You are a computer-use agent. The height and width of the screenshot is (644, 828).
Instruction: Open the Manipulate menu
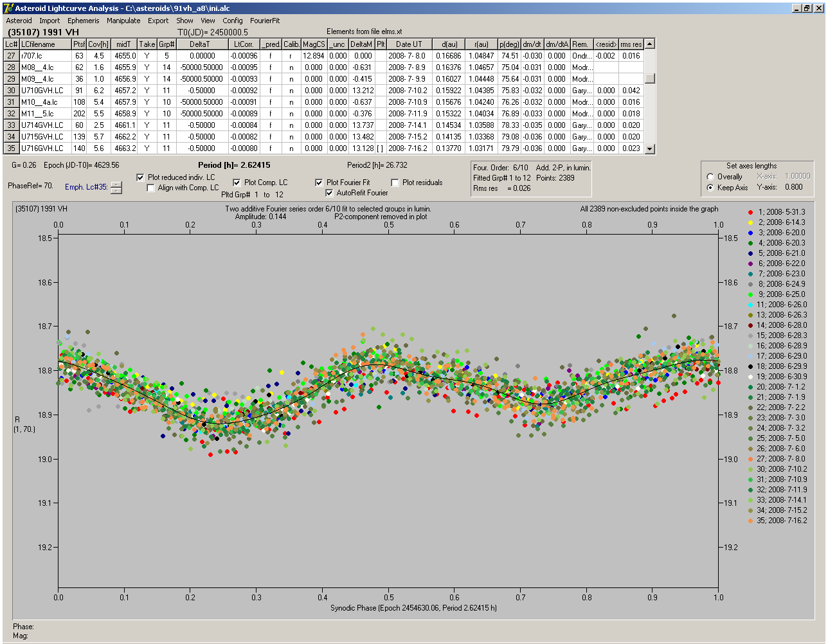pyautogui.click(x=123, y=21)
